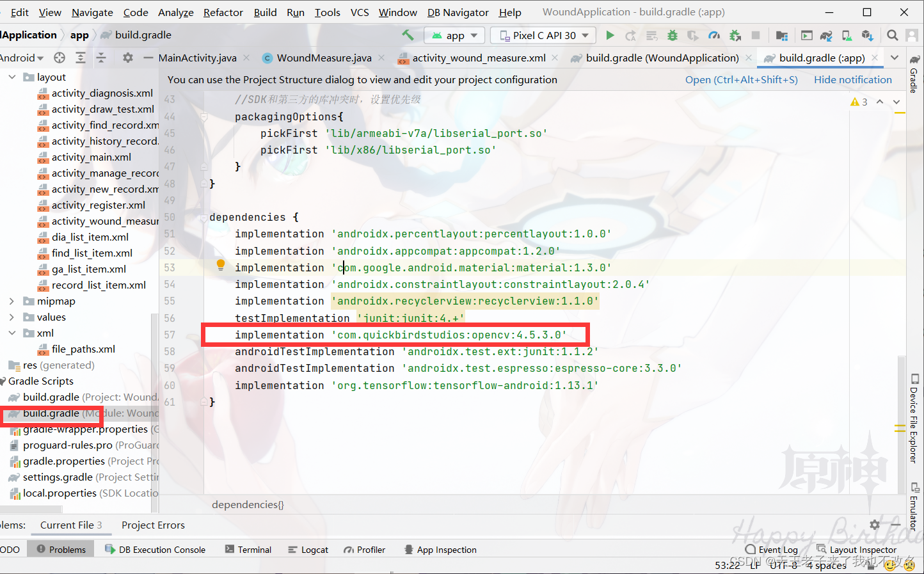
Task: Open the Terminal tool window
Action: (248, 549)
